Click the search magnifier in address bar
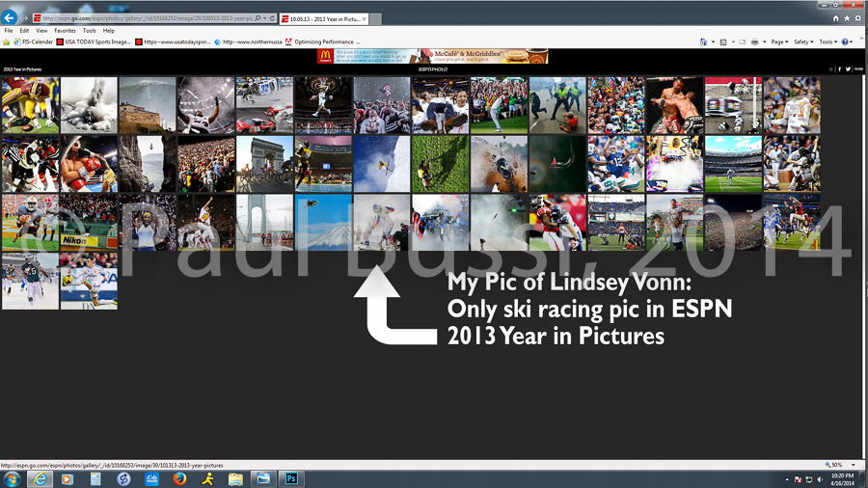 point(258,18)
